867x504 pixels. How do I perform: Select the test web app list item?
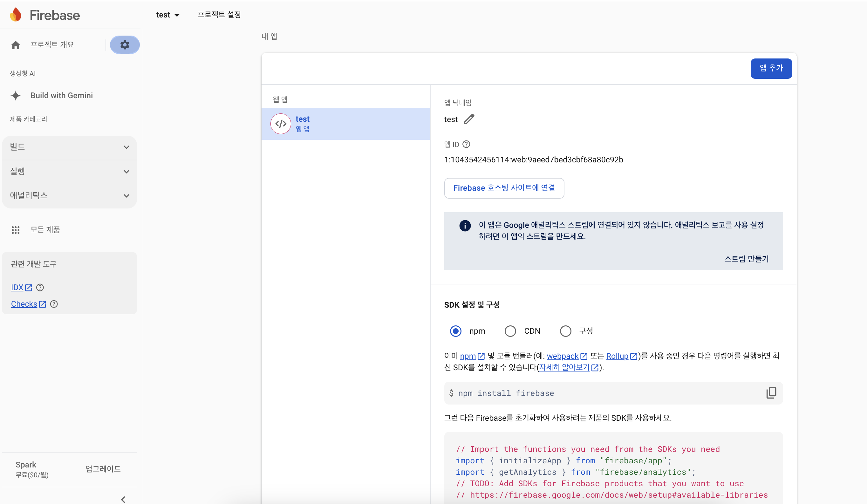tap(345, 124)
